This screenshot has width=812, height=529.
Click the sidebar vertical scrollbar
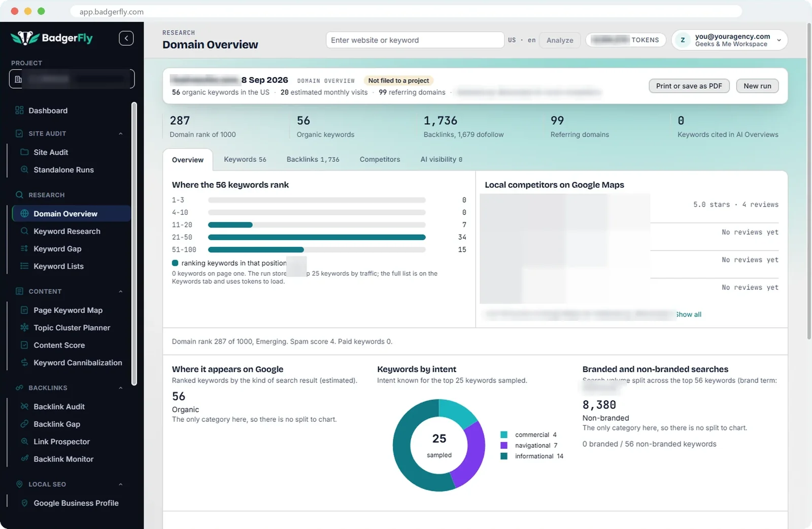134,244
